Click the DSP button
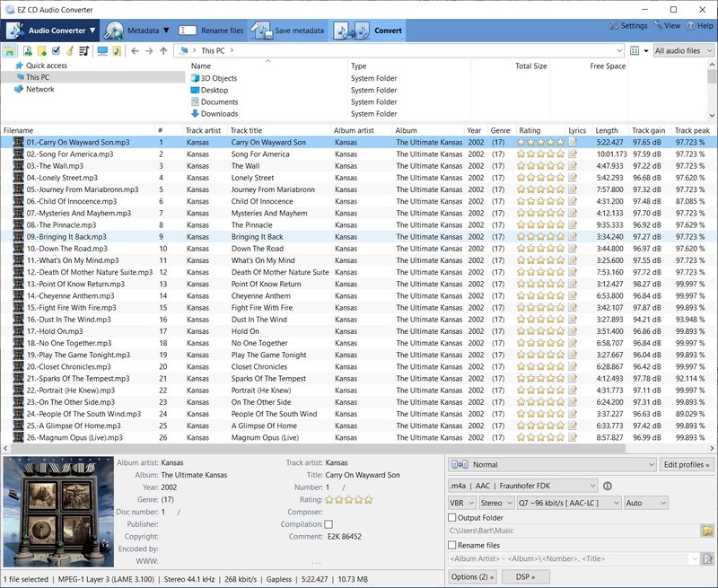718x588 pixels. [x=525, y=577]
